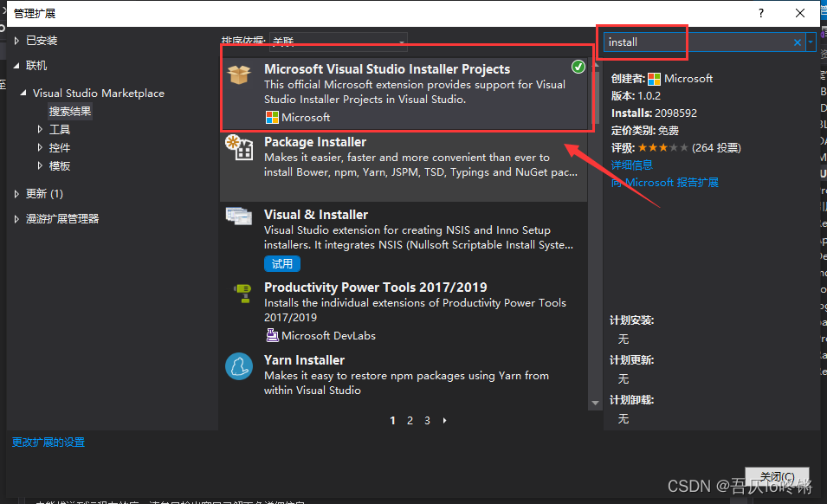Clear the search box with the X icon
Viewport: 827px width, 504px height.
click(797, 42)
